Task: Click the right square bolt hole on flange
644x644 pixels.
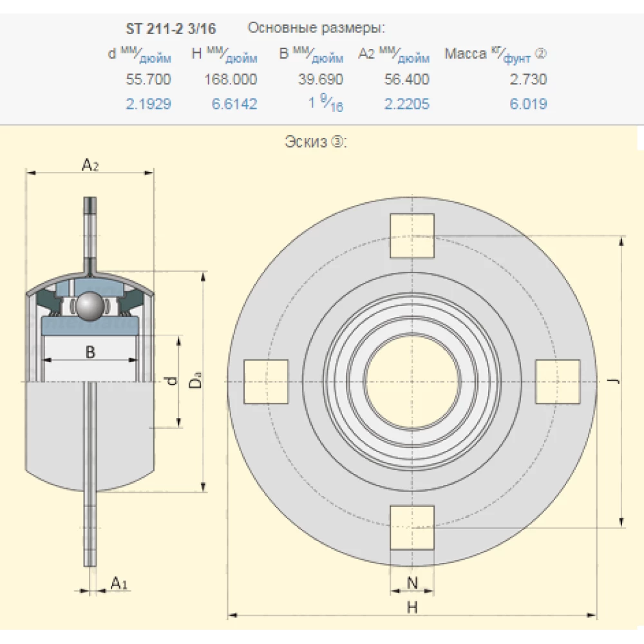Action: [x=558, y=382]
